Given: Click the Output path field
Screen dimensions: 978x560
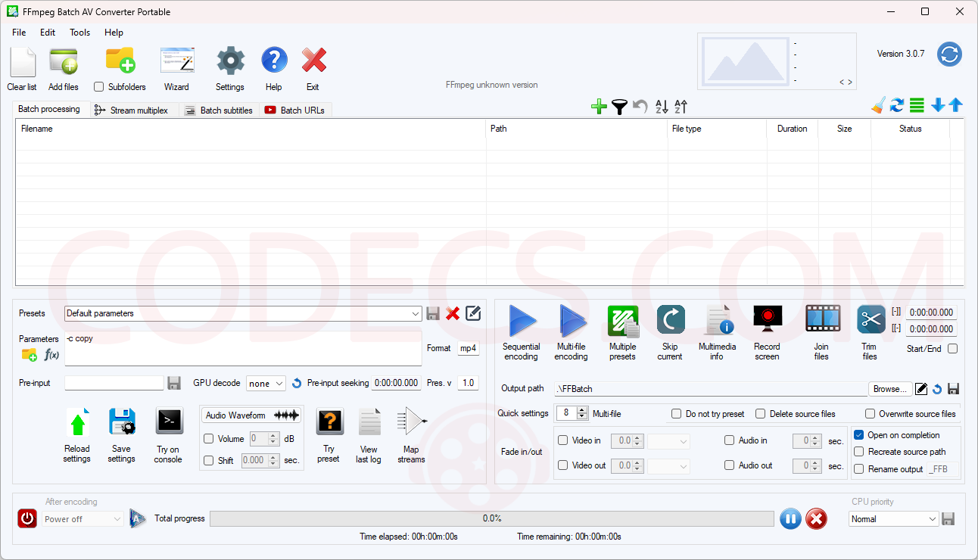Looking at the screenshot, I should coord(711,389).
